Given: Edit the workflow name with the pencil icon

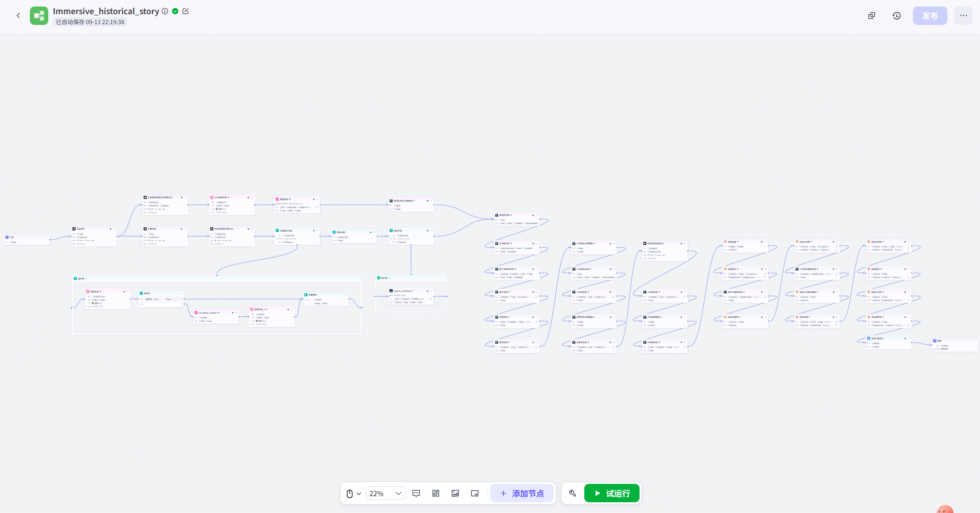Looking at the screenshot, I should 186,11.
